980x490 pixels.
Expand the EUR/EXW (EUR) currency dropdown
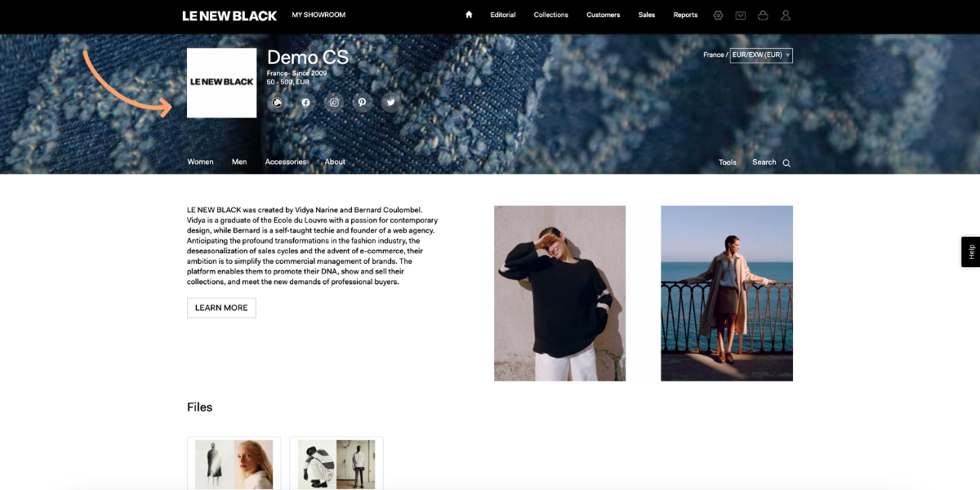pos(761,55)
